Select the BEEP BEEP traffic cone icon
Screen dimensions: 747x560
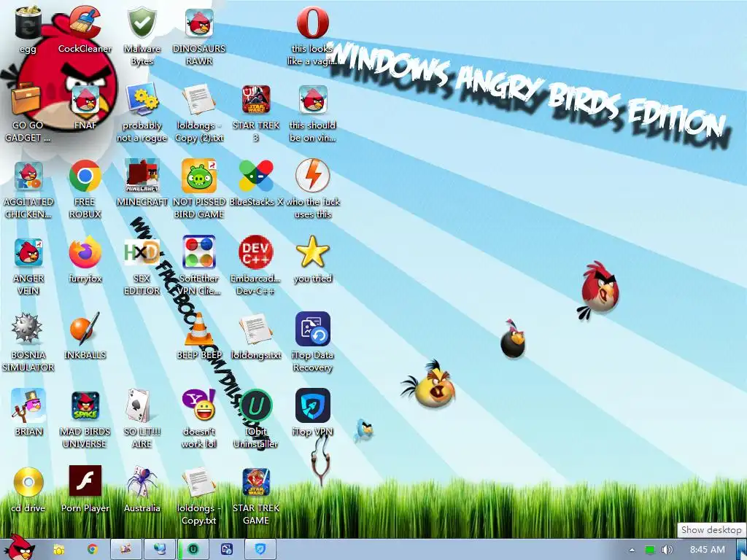point(199,329)
